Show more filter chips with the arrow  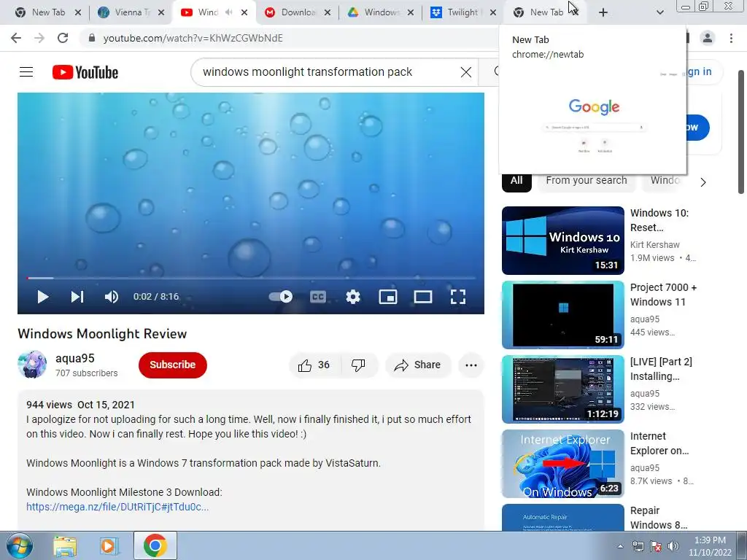pos(703,182)
